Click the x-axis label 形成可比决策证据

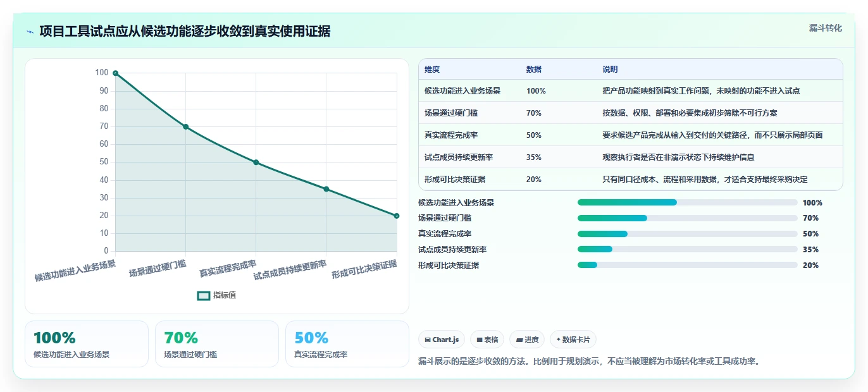click(x=364, y=269)
